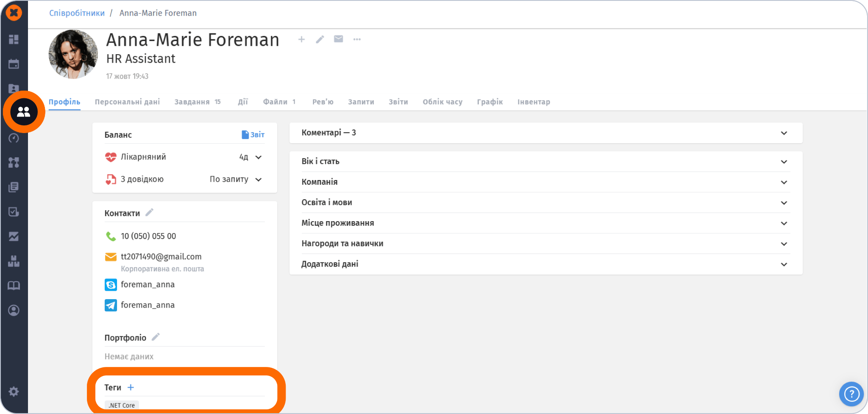
Task: Send email via envelope icon near name
Action: pos(339,39)
